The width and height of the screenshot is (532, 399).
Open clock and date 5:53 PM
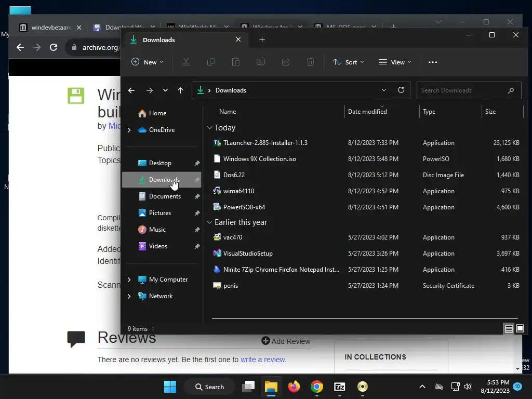[x=495, y=387]
